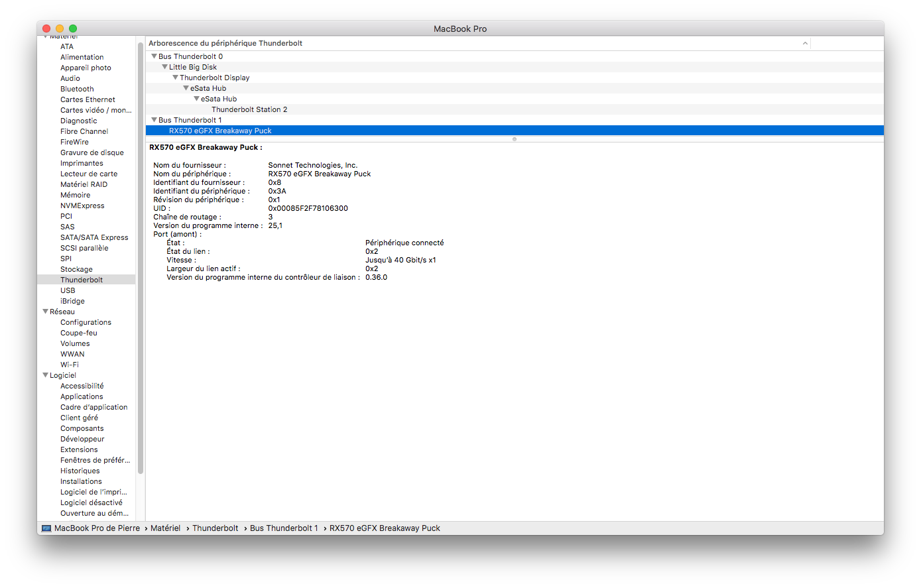
Task: Open SATA/SATA Express in the sidebar
Action: pos(94,237)
